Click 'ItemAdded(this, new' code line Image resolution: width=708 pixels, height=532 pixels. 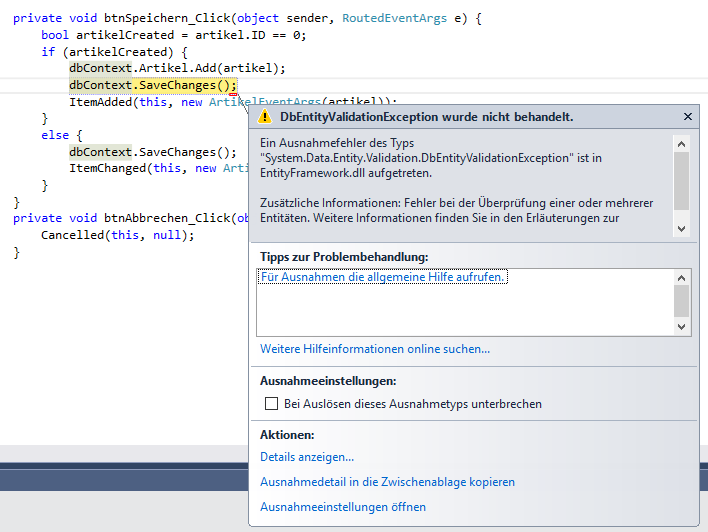[135, 102]
